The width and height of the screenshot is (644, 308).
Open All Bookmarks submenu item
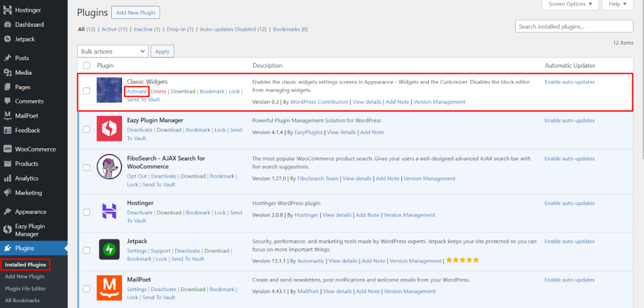point(22,300)
